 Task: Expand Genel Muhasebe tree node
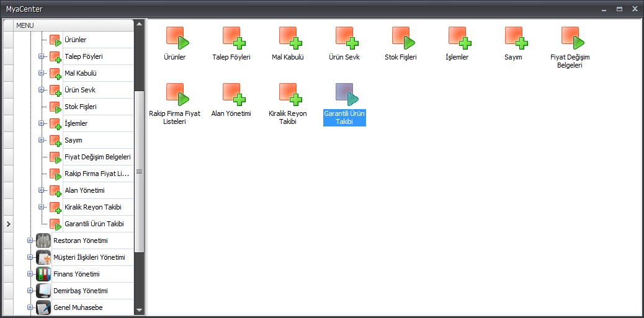click(30, 307)
